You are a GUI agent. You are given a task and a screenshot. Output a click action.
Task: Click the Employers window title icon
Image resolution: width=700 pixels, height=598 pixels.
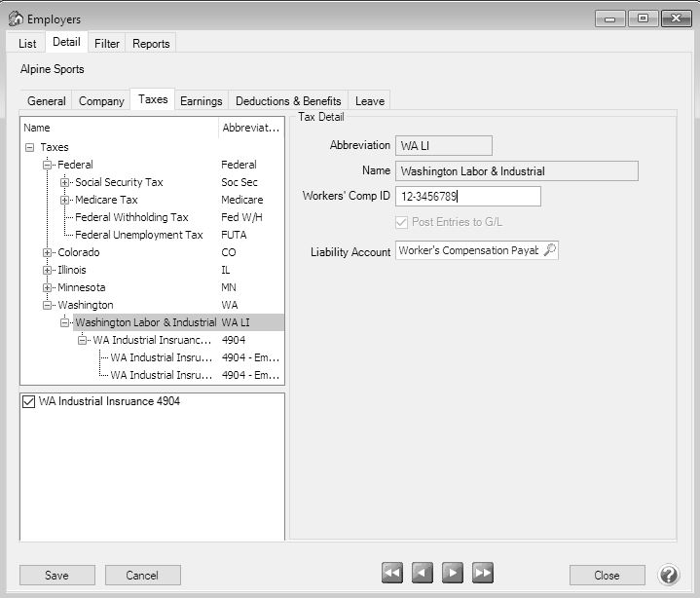[15, 19]
